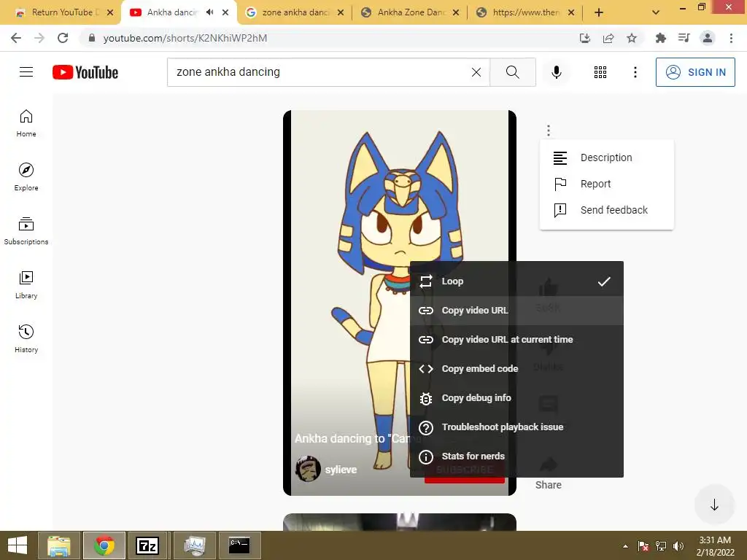The width and height of the screenshot is (747, 560).
Task: Share this page from address bar
Action: [x=608, y=38]
